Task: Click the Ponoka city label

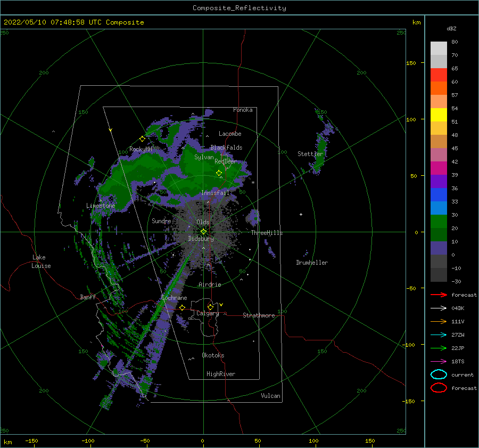Action: (x=243, y=110)
